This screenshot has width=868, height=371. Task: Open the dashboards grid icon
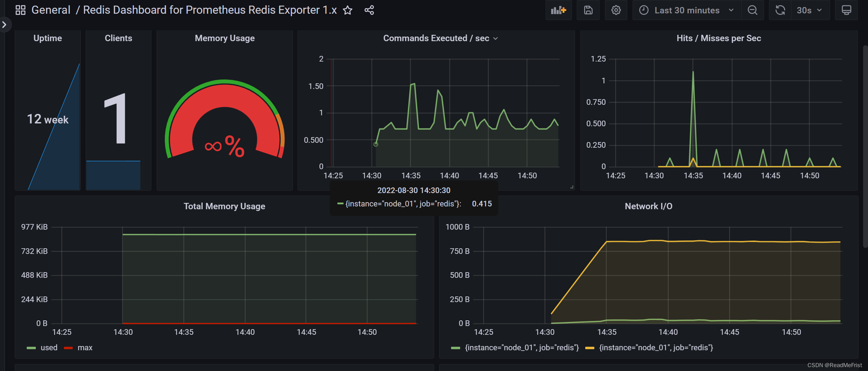tap(20, 10)
